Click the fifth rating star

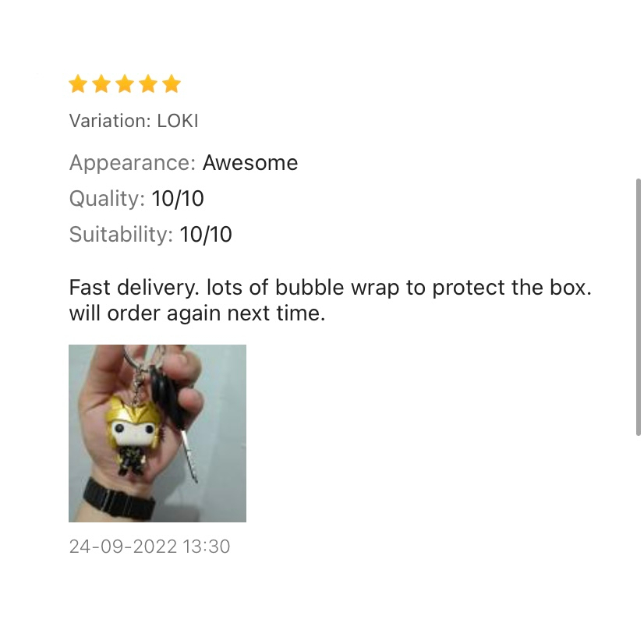pos(172,83)
